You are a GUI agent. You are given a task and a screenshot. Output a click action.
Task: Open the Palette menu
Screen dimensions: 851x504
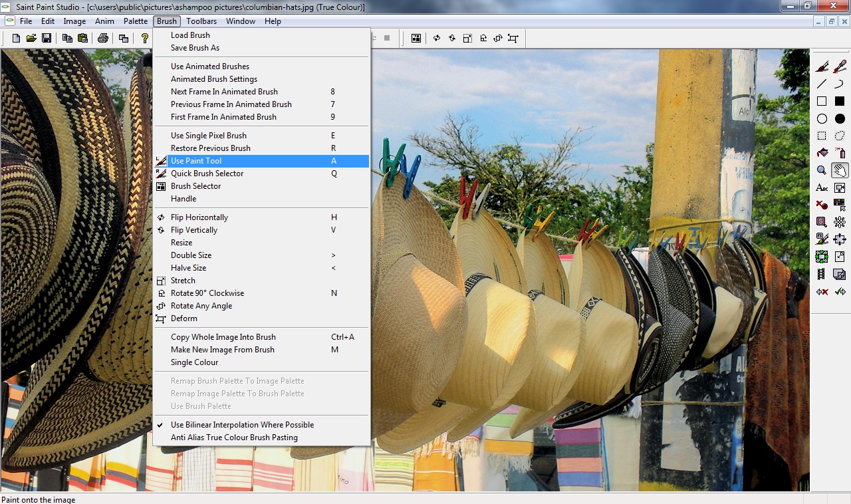136,21
